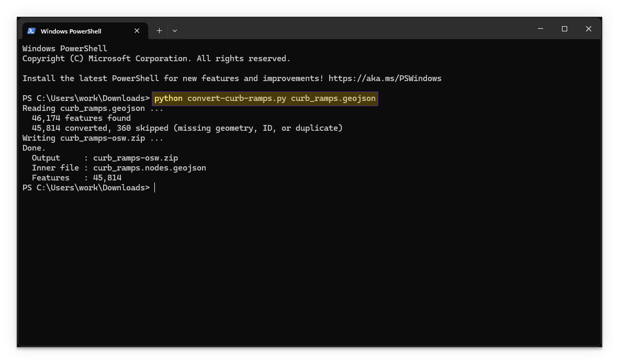Open the tab switcher dropdown chevron
The image size is (619, 364).
pyautogui.click(x=174, y=31)
